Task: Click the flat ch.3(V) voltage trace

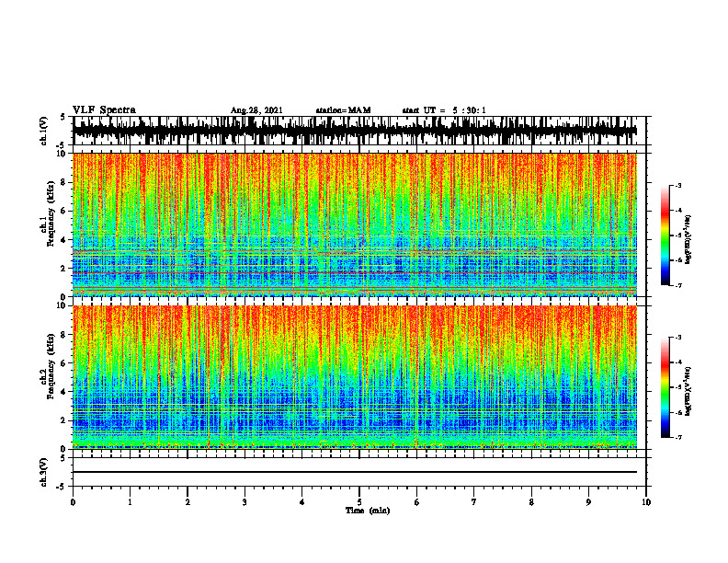Action: tap(355, 472)
